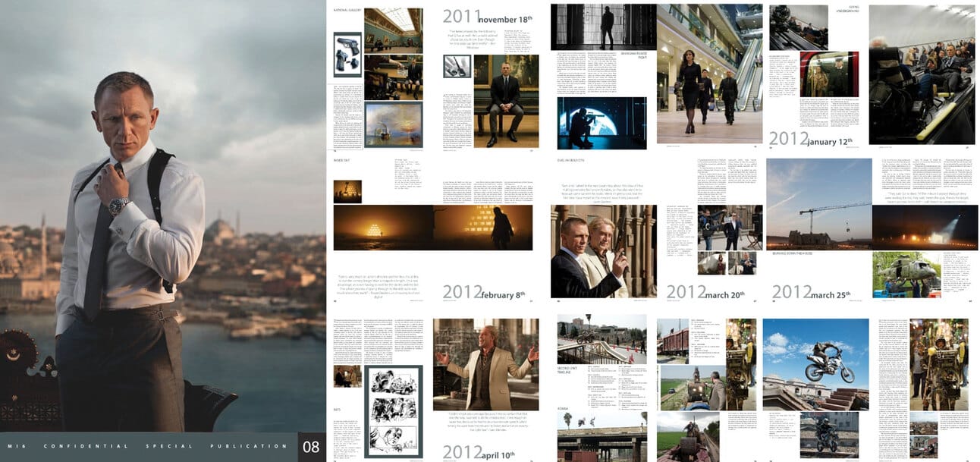980x462 pixels.
Task: Open the Walther pistol framed image
Action: 348,53
